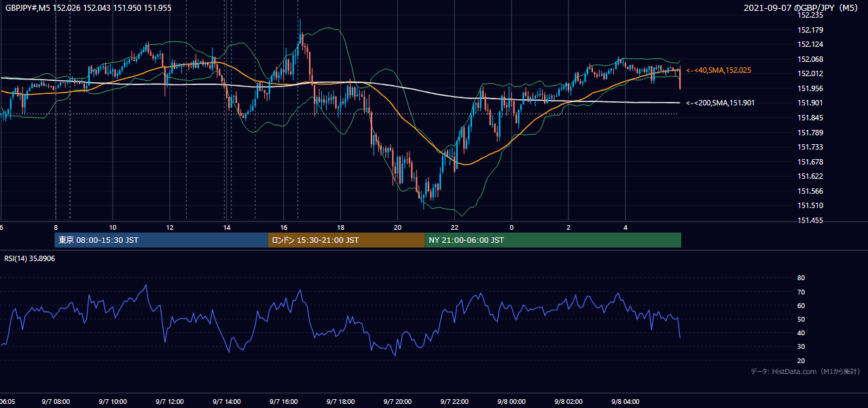Click hour tick 18 under price chart
Screen dimensions: 868x408
pos(341,227)
